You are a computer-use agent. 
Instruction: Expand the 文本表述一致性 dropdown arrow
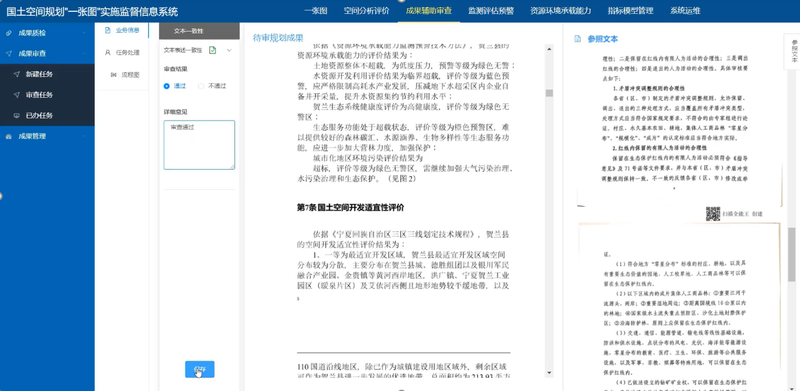[x=229, y=50]
